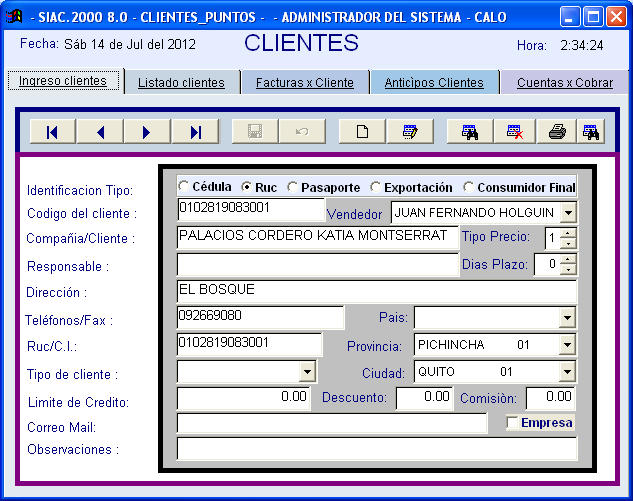Choose Pasaporte as identification type
The height and width of the screenshot is (501, 633).
(292, 187)
